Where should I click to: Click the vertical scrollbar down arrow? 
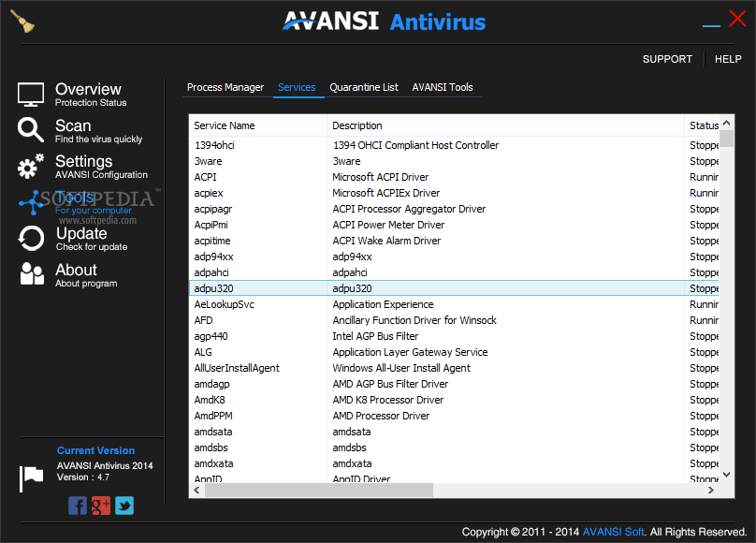[x=727, y=475]
